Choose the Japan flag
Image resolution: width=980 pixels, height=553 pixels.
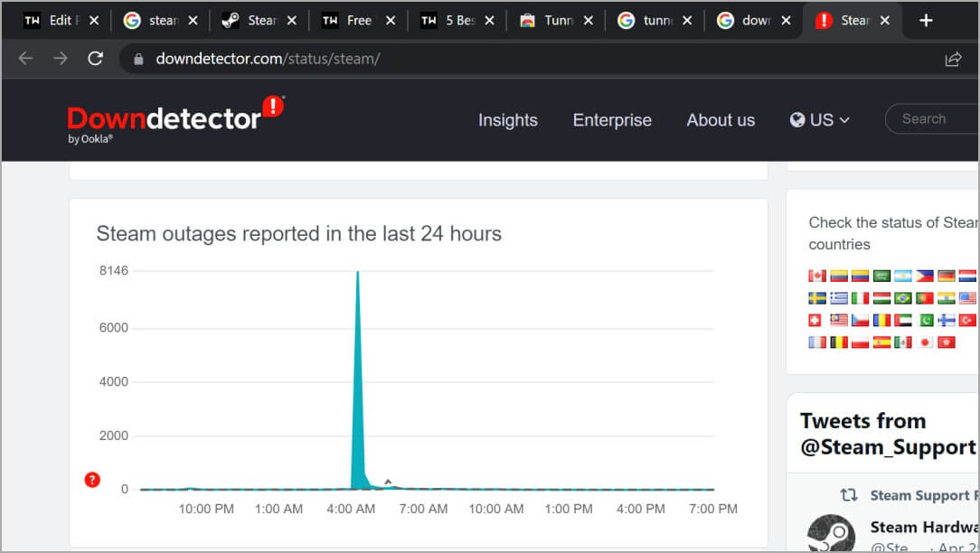[924, 342]
